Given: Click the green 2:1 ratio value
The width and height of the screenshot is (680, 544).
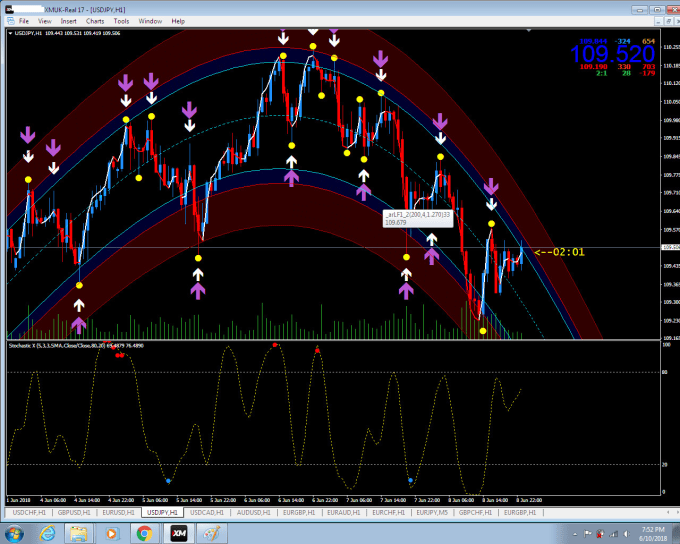Looking at the screenshot, I should pos(602,73).
